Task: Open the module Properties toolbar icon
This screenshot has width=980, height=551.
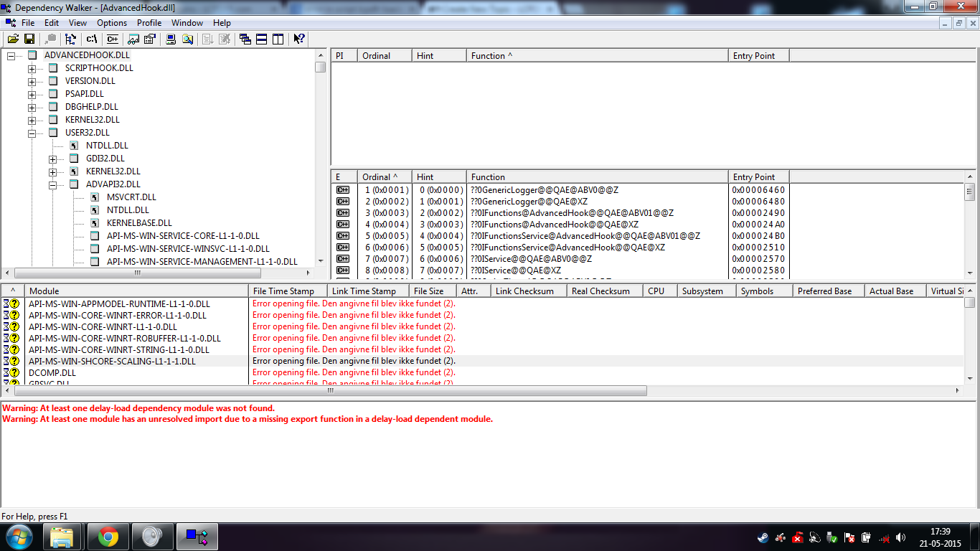Action: pos(150,39)
